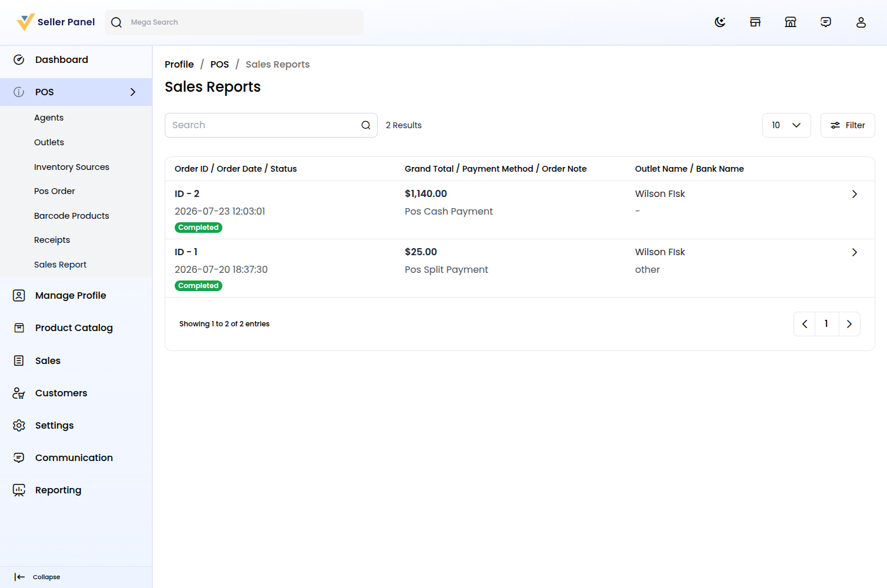Click Completed badge of ID - 1
The image size is (887, 588).
click(198, 286)
